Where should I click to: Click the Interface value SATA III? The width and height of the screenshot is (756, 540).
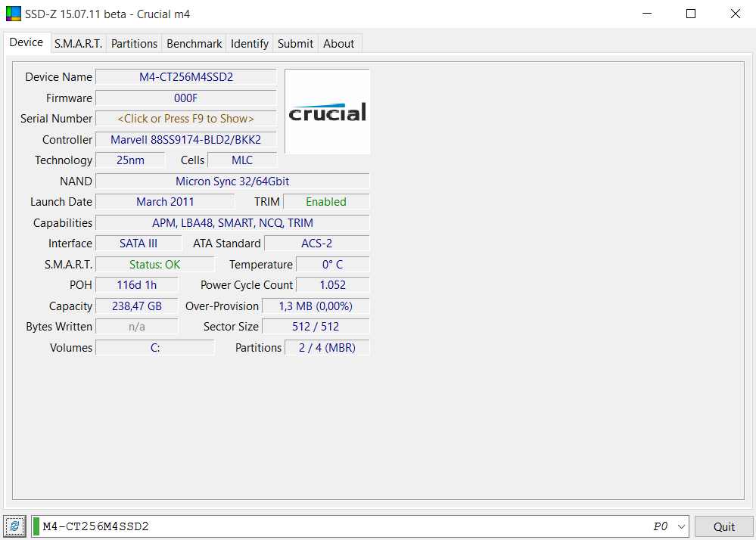tap(138, 244)
